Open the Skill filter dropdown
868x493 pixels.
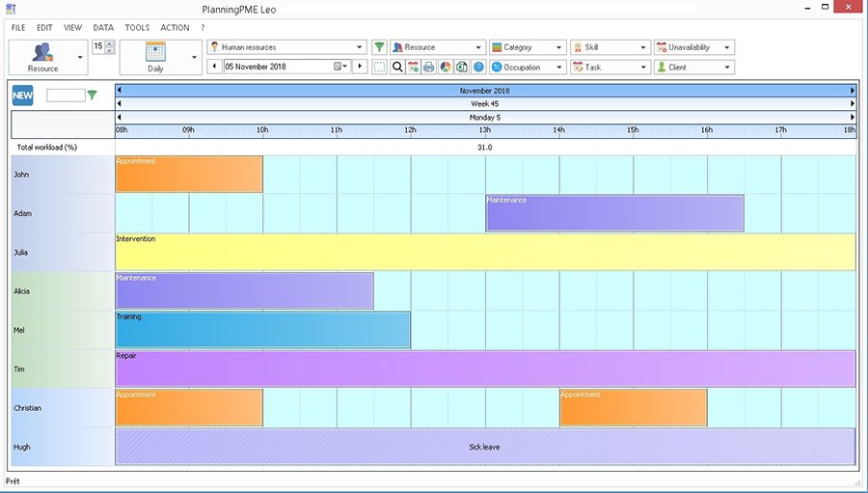tap(610, 47)
